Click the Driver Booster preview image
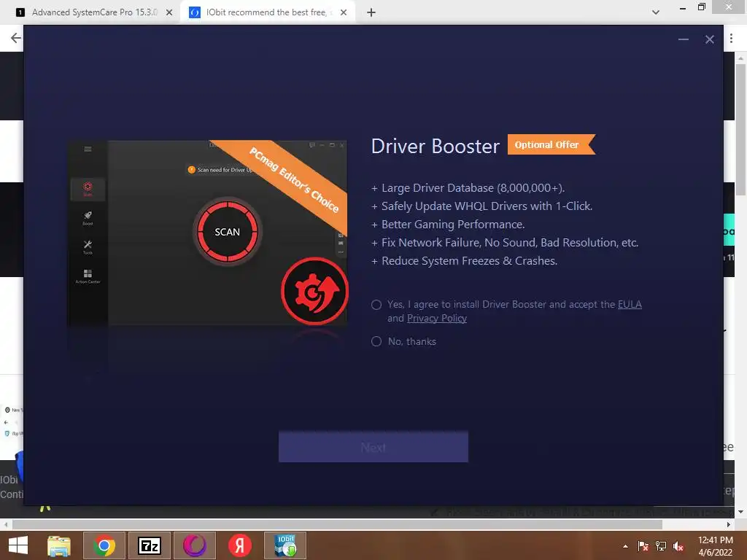 click(x=206, y=233)
